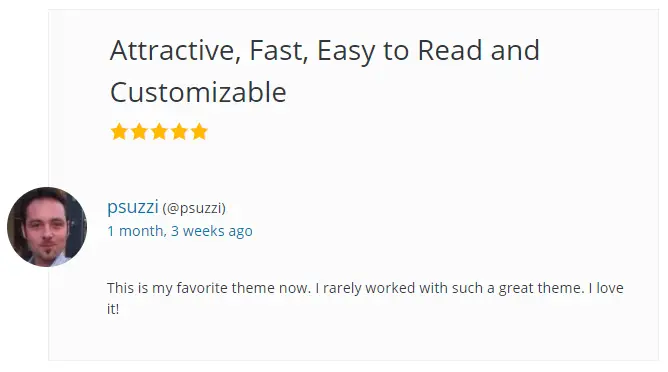
Task: Open psuzzi's round profile avatar
Action: click(x=47, y=227)
